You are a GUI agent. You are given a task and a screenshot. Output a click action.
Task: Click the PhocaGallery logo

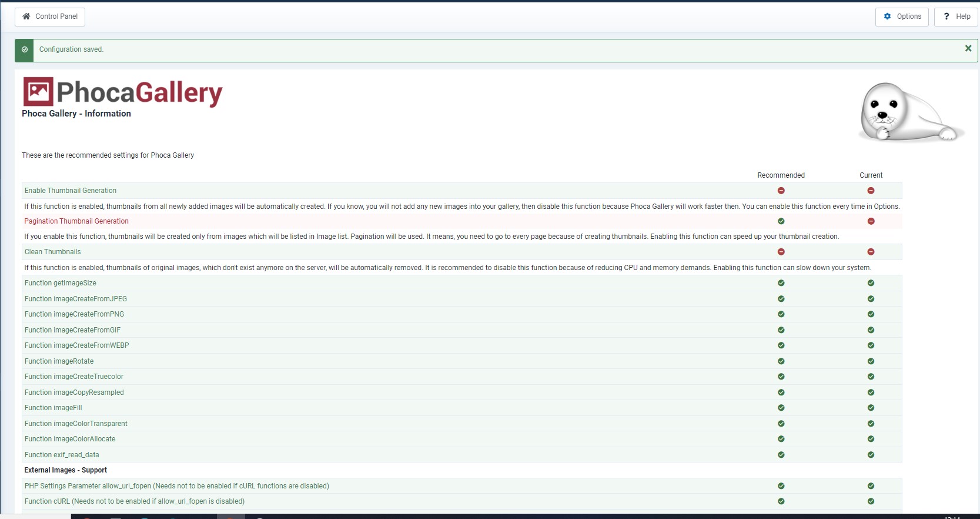[122, 92]
